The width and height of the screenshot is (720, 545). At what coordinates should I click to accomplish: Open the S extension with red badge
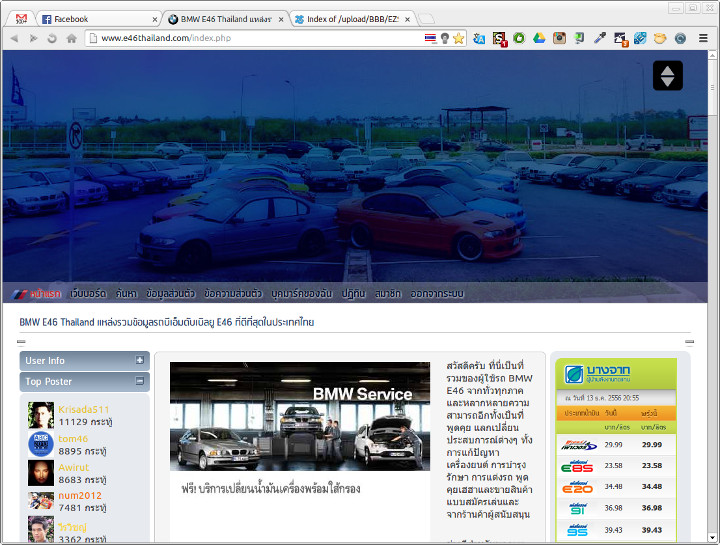[500, 39]
